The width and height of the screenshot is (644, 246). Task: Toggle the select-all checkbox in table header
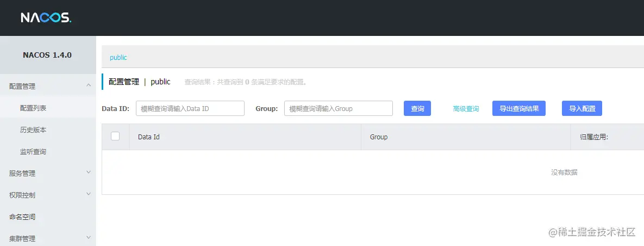(115, 136)
